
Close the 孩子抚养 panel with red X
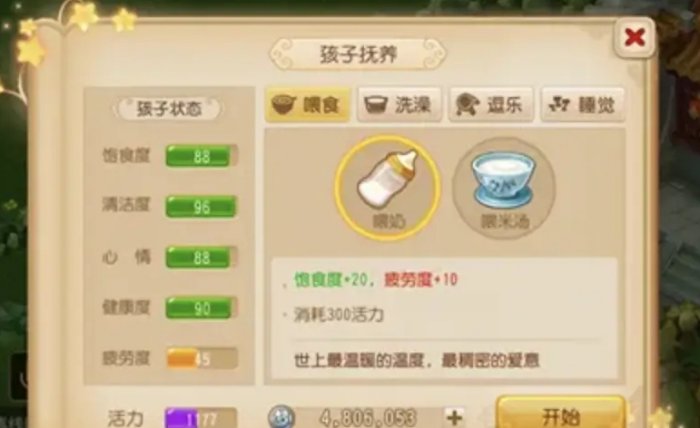[x=635, y=37]
